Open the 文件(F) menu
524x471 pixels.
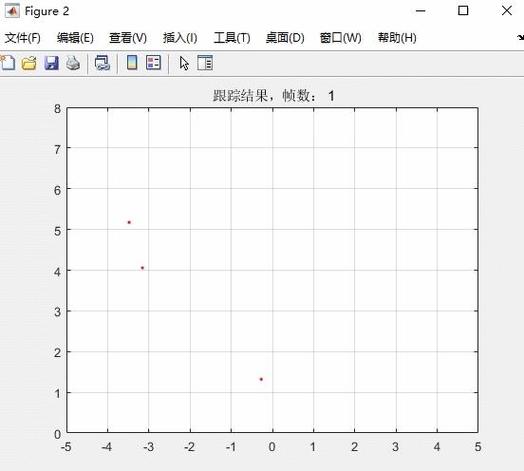pyautogui.click(x=23, y=38)
